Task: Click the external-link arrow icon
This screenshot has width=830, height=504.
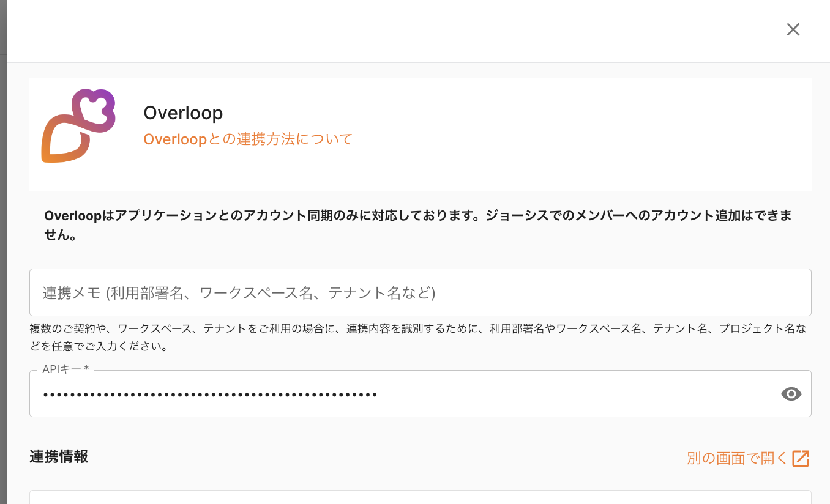Action: click(x=801, y=458)
